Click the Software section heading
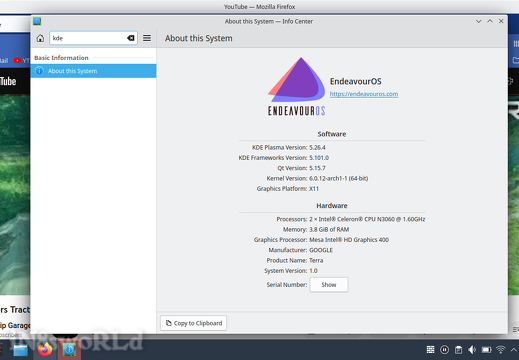The height and width of the screenshot is (360, 519). tap(332, 134)
